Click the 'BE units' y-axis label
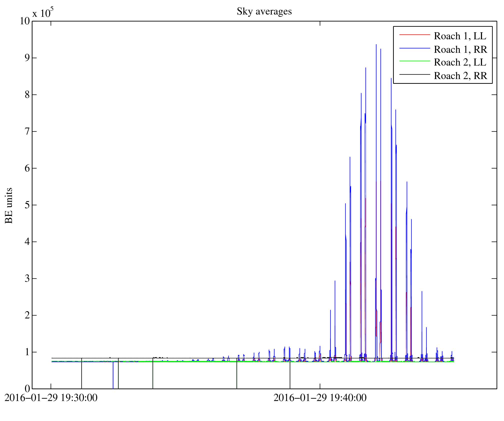The image size is (504, 421). [x=9, y=205]
